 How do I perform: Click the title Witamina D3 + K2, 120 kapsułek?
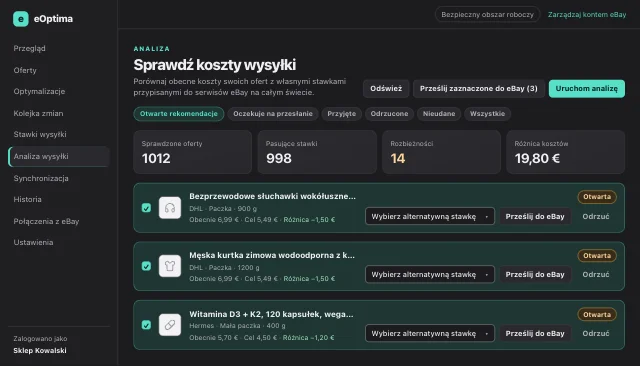point(271,314)
